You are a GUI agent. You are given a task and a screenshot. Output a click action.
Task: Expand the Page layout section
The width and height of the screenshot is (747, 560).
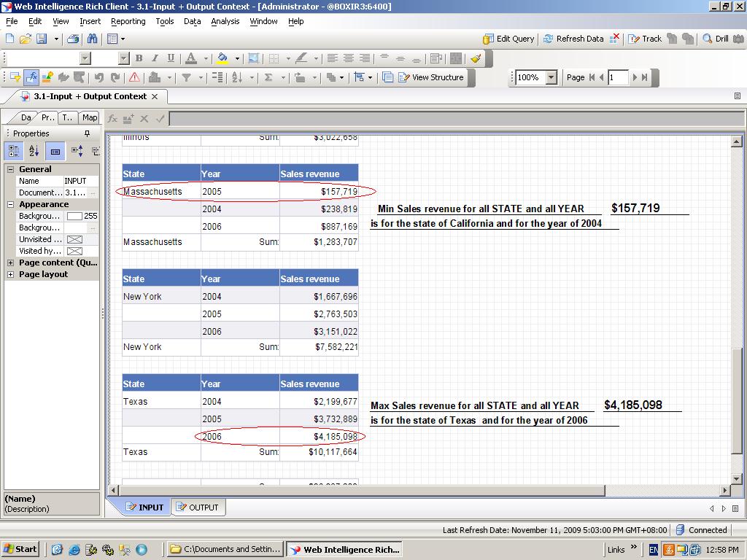9,274
